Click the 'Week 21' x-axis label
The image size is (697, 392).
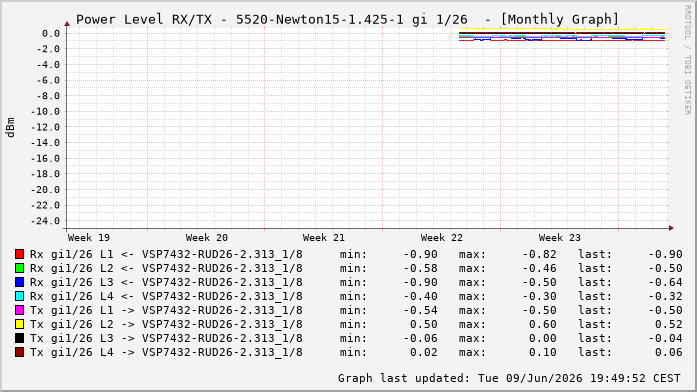[x=324, y=238]
